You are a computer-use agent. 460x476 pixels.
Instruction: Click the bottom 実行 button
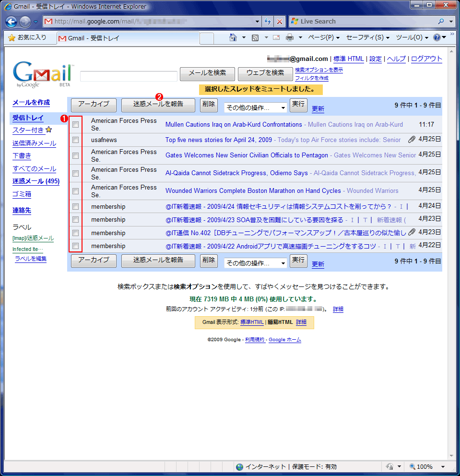[x=298, y=261]
